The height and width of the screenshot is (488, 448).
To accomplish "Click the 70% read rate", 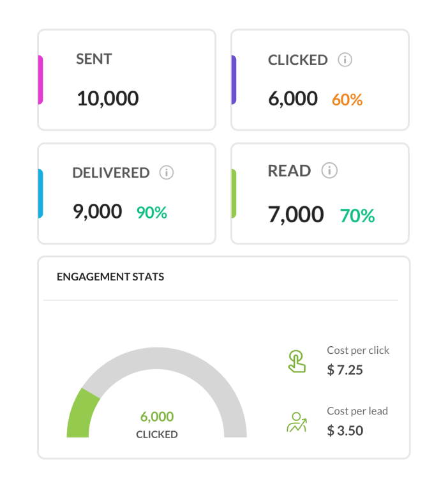I will click(357, 216).
